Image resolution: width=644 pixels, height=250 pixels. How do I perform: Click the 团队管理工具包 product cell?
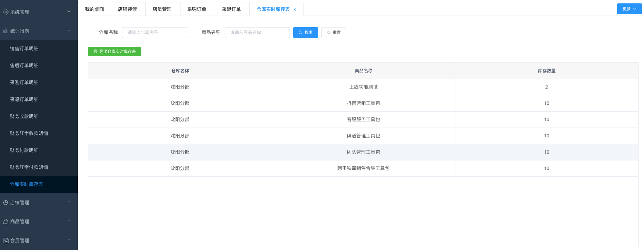[x=364, y=152]
